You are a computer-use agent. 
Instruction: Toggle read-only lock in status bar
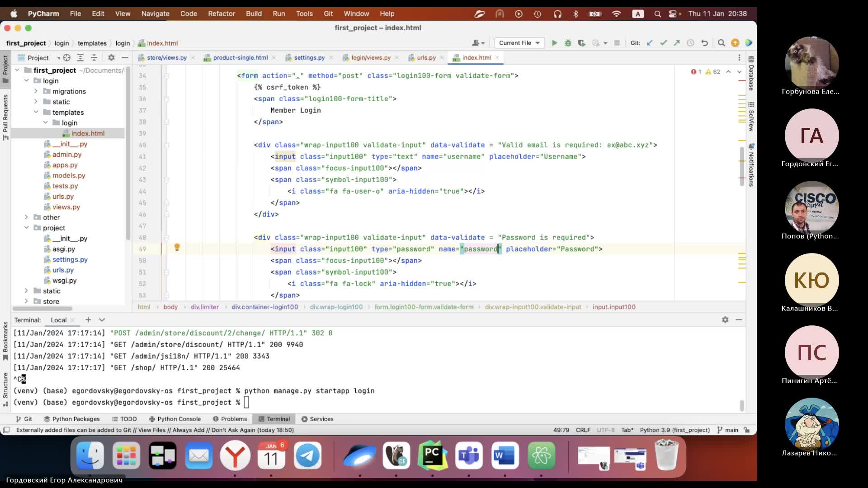(747, 430)
